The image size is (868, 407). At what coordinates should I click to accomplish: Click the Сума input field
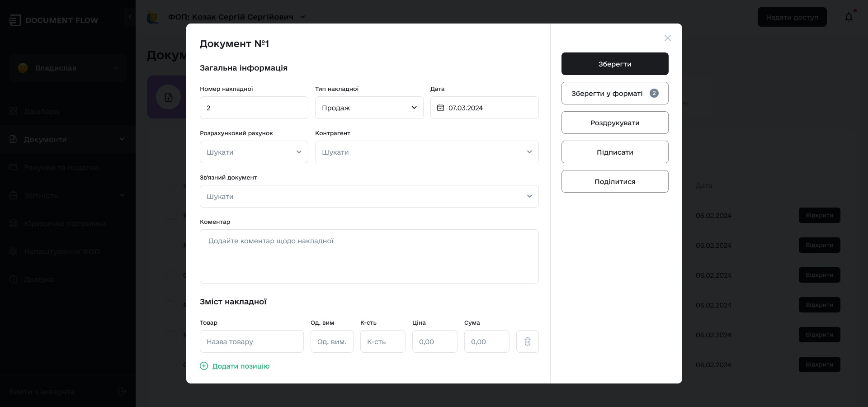487,341
